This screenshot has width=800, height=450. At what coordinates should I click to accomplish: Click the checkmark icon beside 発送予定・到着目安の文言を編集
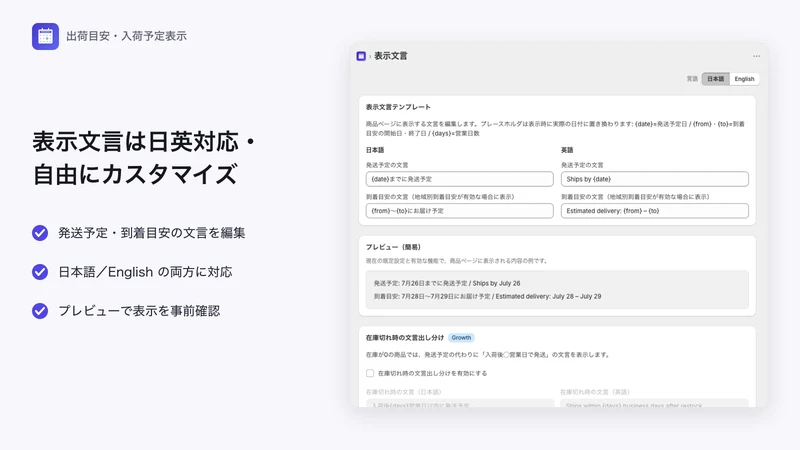(40, 233)
